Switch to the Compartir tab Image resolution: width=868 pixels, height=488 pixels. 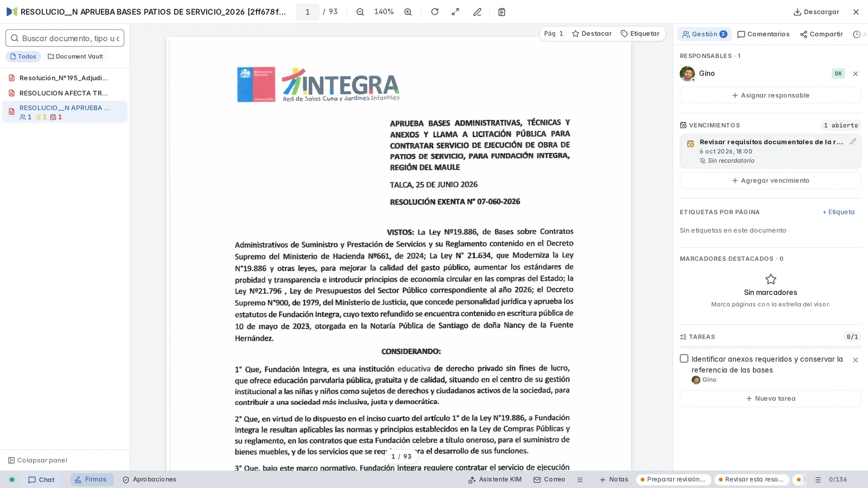(821, 34)
